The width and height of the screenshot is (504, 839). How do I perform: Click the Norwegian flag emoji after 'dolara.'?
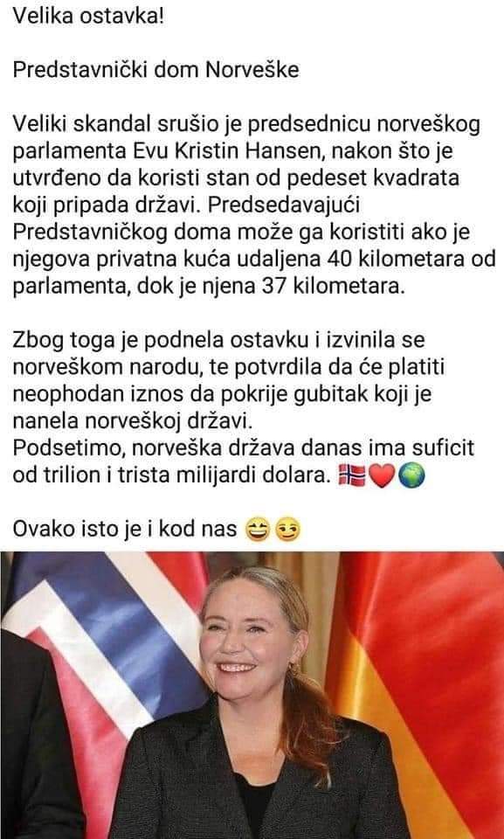click(x=351, y=475)
